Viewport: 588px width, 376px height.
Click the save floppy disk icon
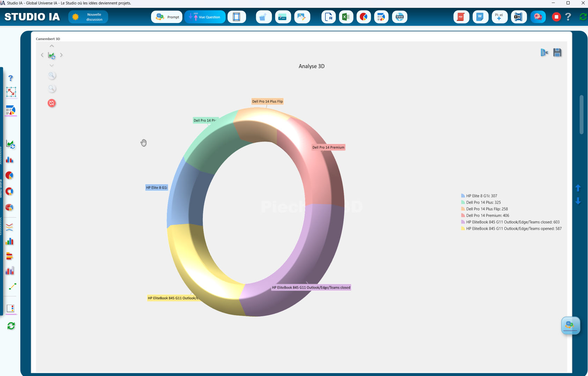pyautogui.click(x=557, y=52)
